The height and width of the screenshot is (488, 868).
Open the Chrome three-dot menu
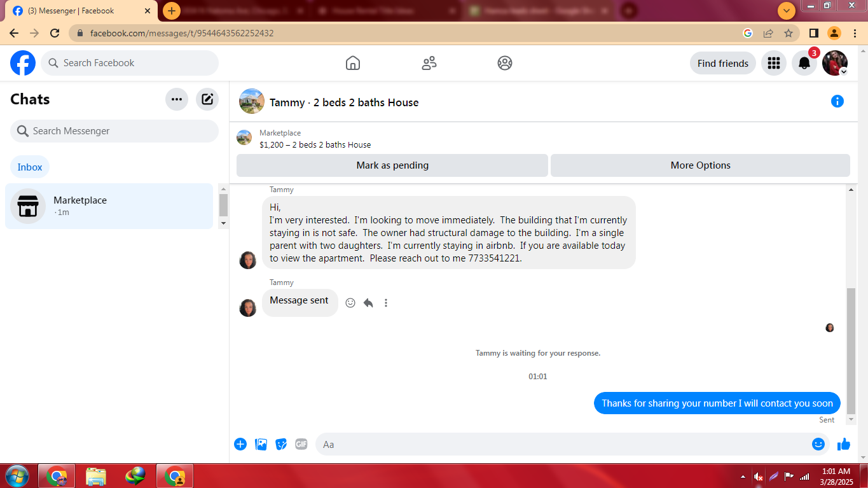click(854, 33)
